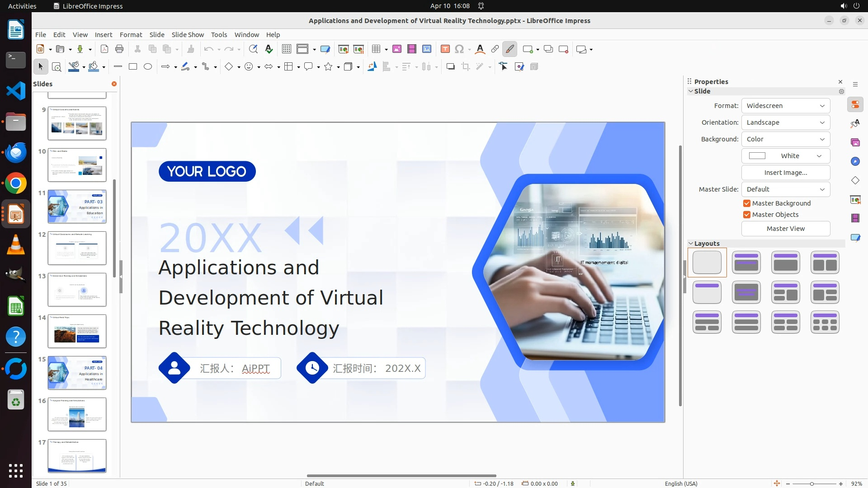Click the Insert Image... button
868x488 pixels.
point(785,173)
